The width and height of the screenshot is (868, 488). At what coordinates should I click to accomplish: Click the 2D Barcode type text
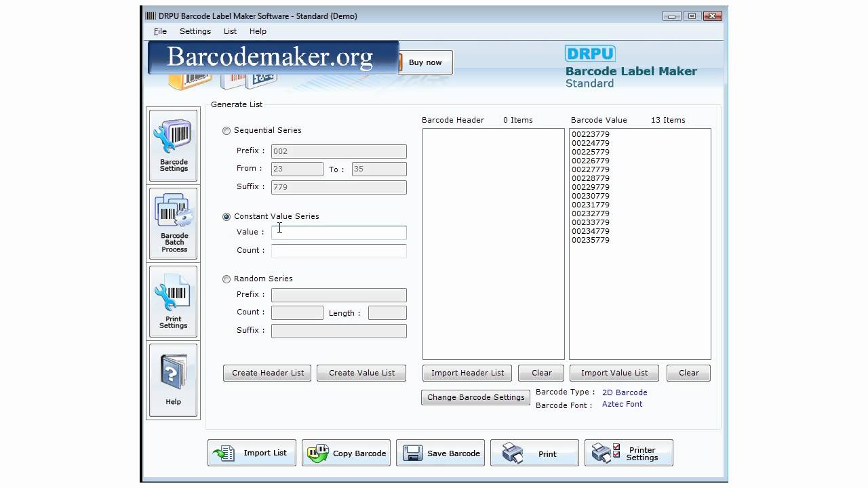click(x=625, y=392)
